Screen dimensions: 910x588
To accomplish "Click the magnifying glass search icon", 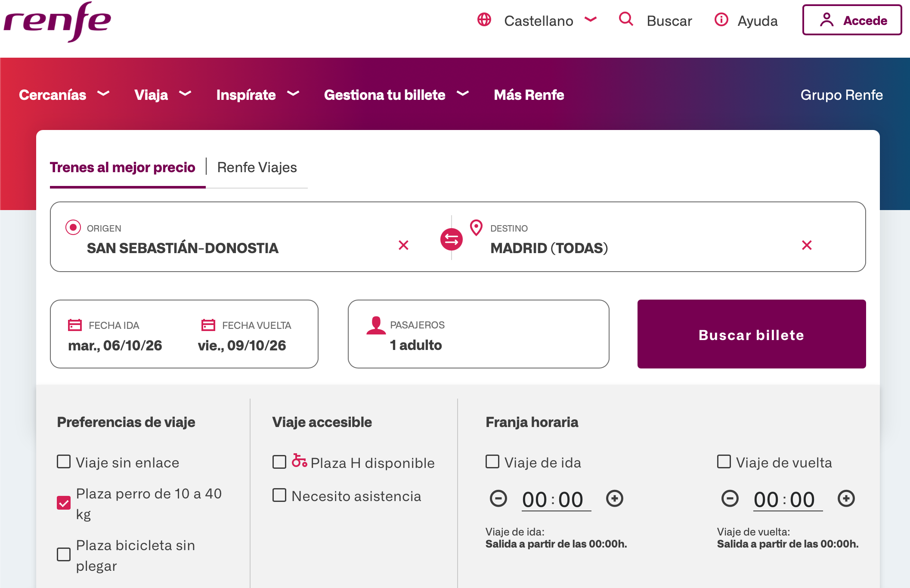I will click(626, 19).
